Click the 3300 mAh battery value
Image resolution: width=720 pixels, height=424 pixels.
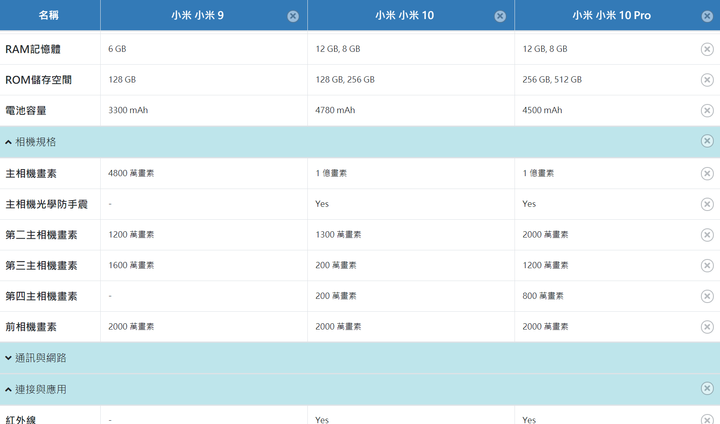(x=128, y=110)
